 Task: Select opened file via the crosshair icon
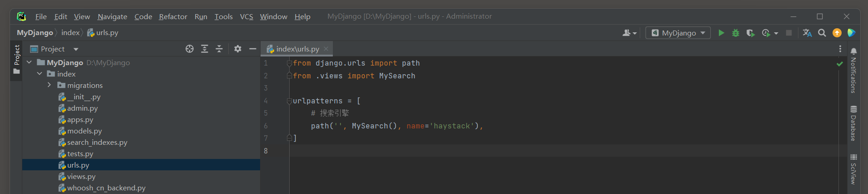[x=190, y=49]
